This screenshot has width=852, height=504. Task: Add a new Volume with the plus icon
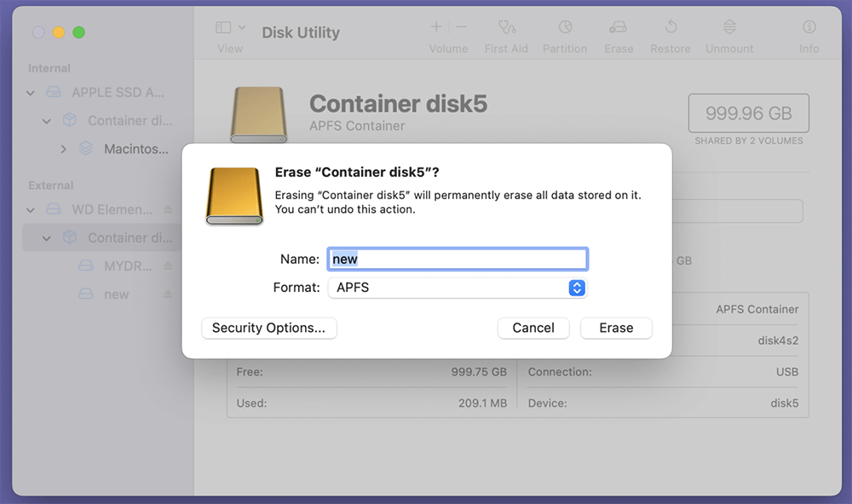[435, 26]
